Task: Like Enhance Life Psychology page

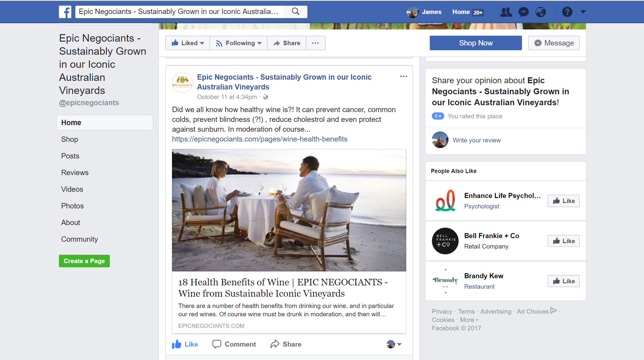Action: (564, 201)
